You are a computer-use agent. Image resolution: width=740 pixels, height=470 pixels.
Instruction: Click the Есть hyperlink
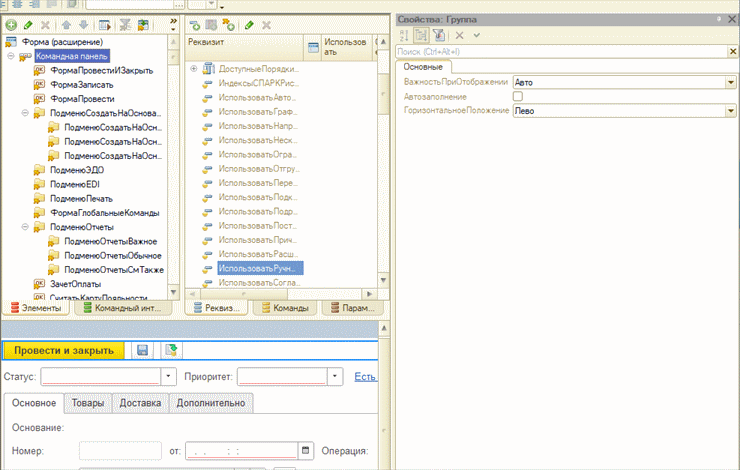[x=365, y=377]
